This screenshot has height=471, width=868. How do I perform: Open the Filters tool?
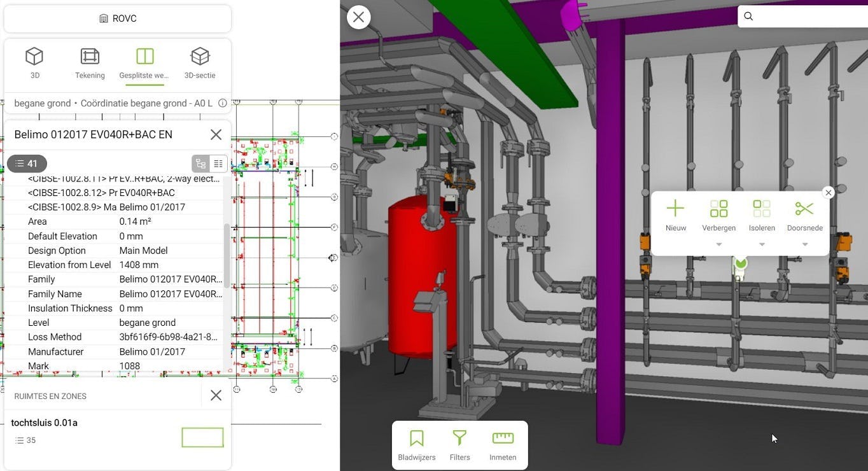(459, 445)
